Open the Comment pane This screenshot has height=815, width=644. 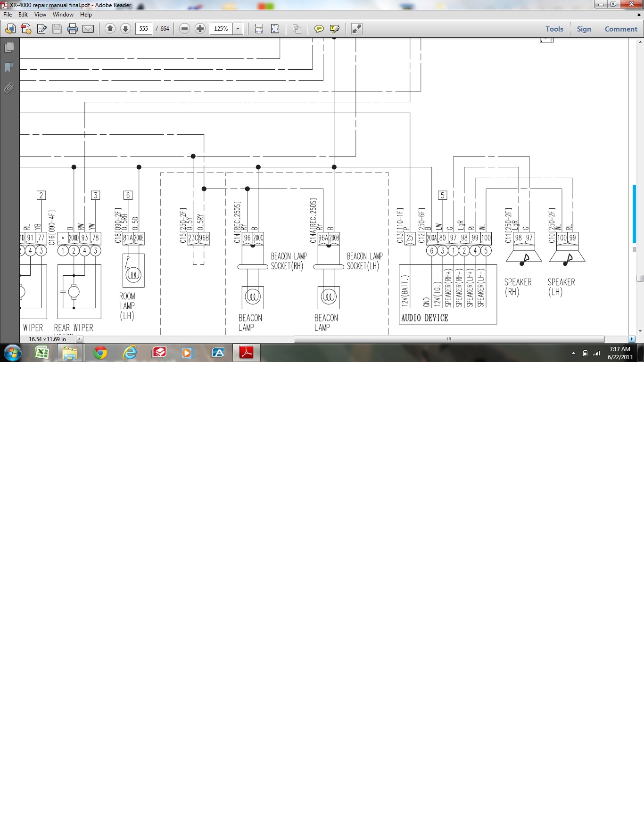click(621, 29)
